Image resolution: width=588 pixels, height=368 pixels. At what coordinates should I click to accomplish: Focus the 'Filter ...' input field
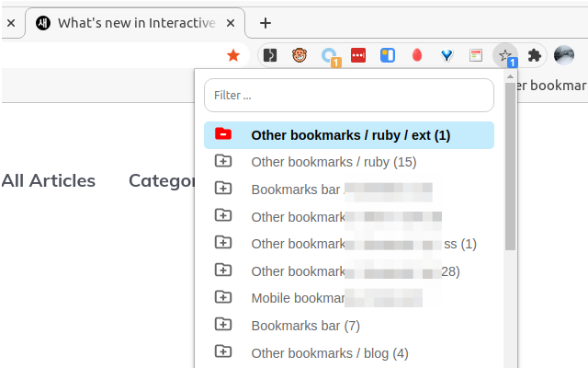click(x=349, y=95)
